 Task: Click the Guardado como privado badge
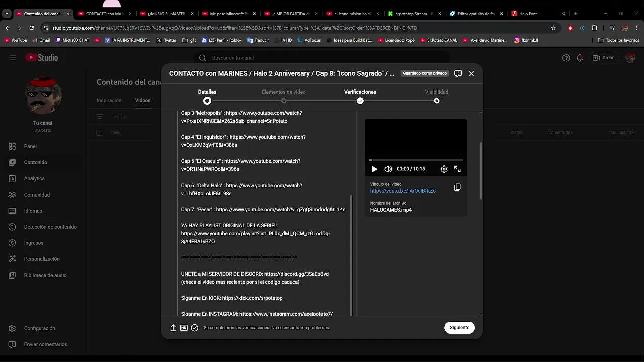tap(425, 73)
